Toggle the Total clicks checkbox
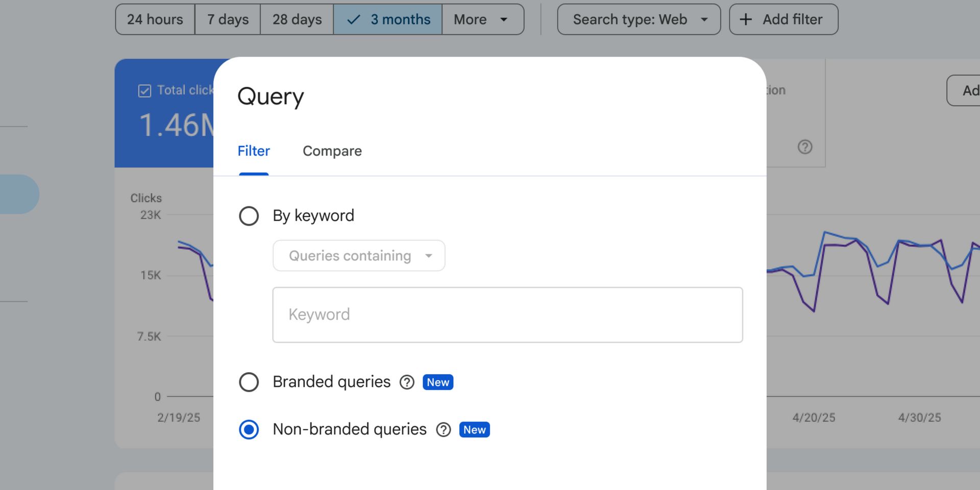 (144, 91)
